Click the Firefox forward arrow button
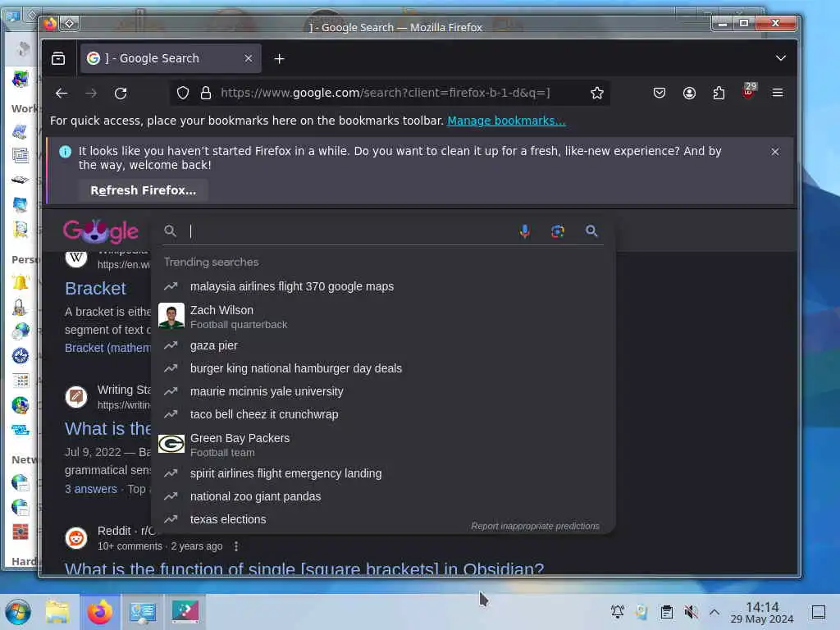 (x=91, y=94)
